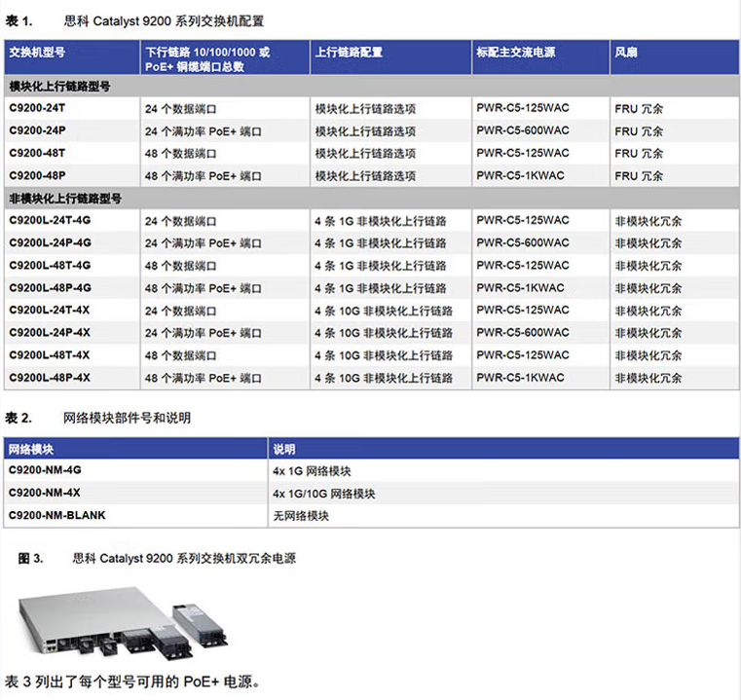The image size is (741, 700).
Task: Click the C9200-48P model name
Action: tap(37, 175)
